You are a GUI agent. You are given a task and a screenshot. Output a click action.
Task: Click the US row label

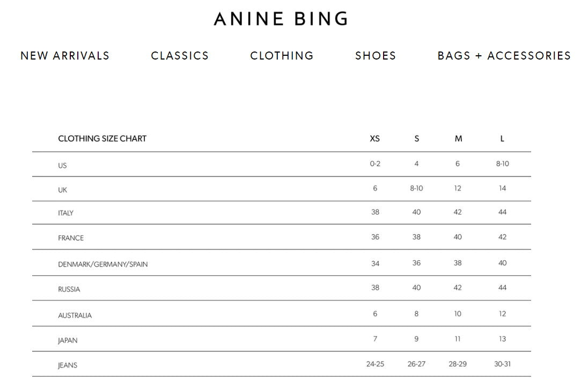click(x=62, y=166)
